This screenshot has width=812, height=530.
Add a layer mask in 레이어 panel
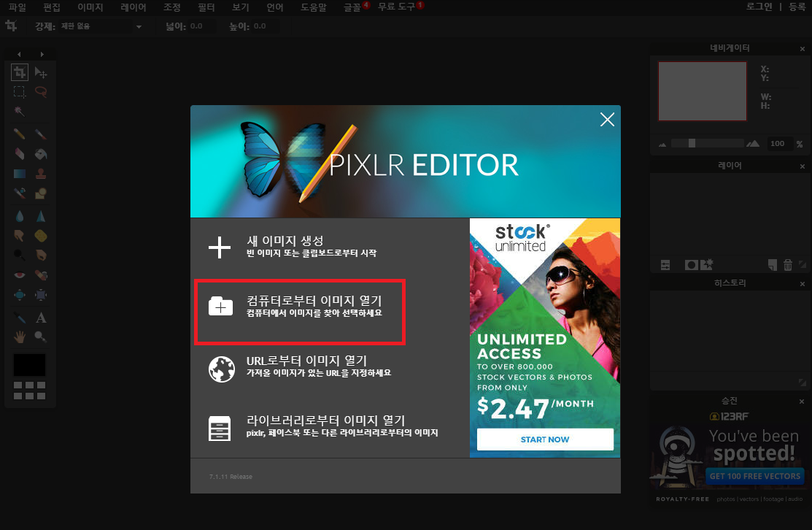click(x=691, y=265)
